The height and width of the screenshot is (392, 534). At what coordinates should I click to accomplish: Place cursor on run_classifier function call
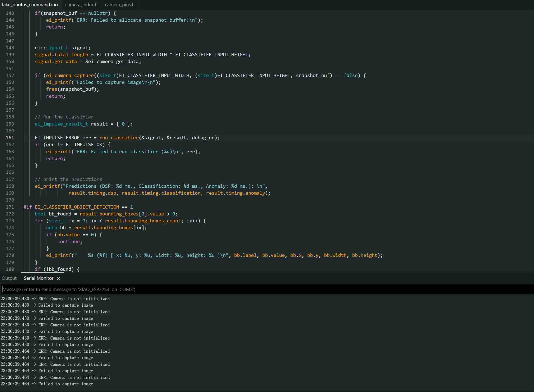119,138
